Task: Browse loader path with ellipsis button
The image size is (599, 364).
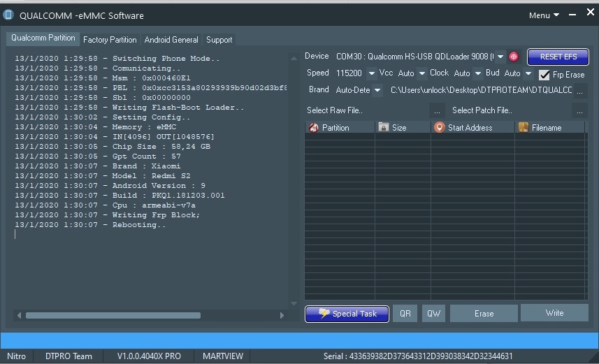Action: [579, 91]
